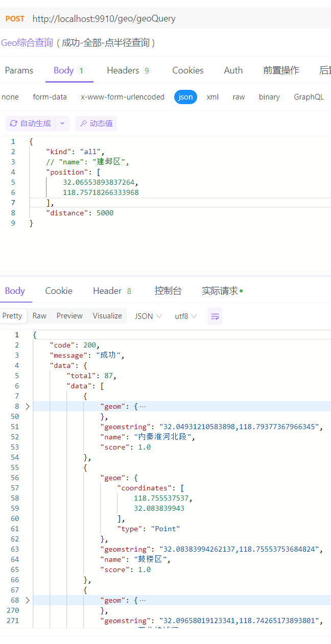Open the Params request tab

click(19, 70)
